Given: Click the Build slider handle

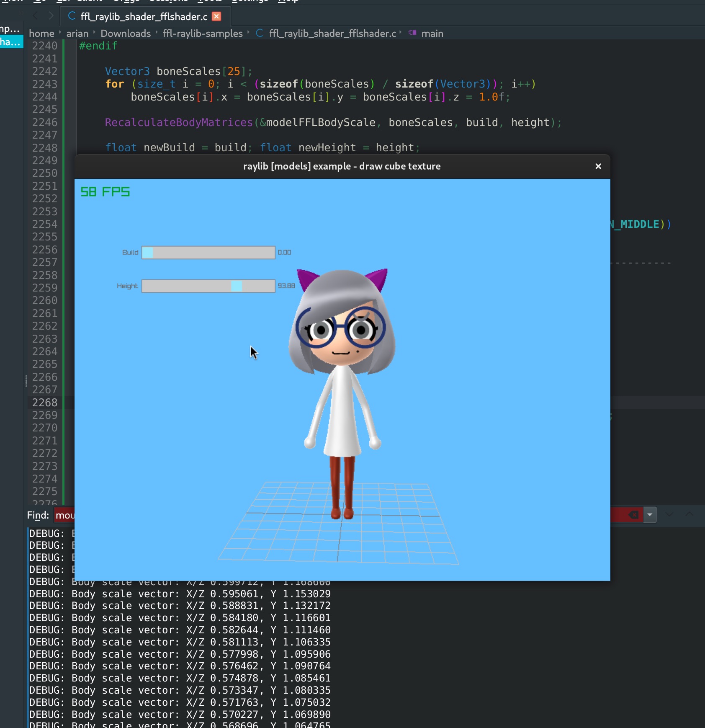Looking at the screenshot, I should pyautogui.click(x=148, y=253).
